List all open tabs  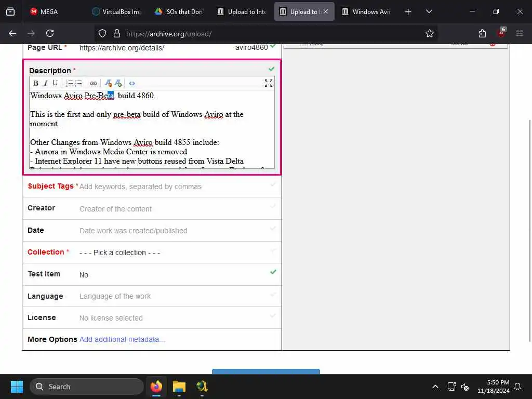[429, 11]
